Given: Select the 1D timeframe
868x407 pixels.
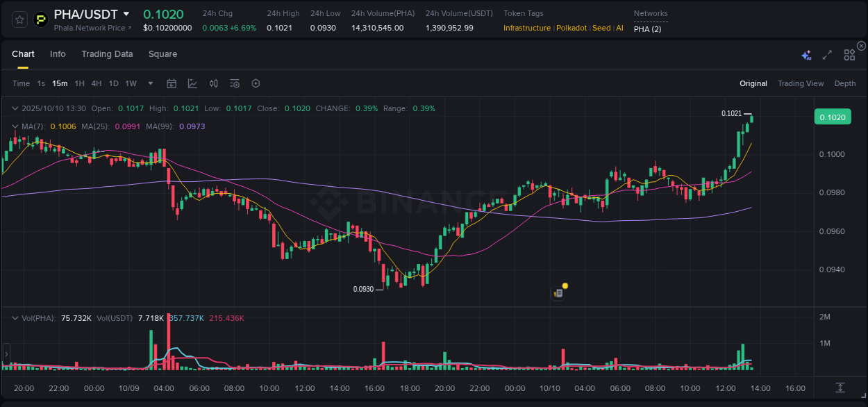Looking at the screenshot, I should pos(113,83).
